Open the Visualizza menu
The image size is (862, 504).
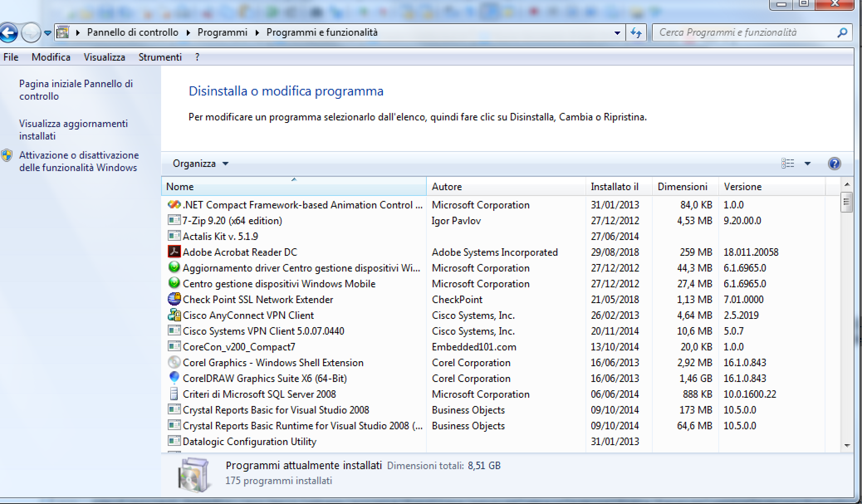pyautogui.click(x=104, y=57)
